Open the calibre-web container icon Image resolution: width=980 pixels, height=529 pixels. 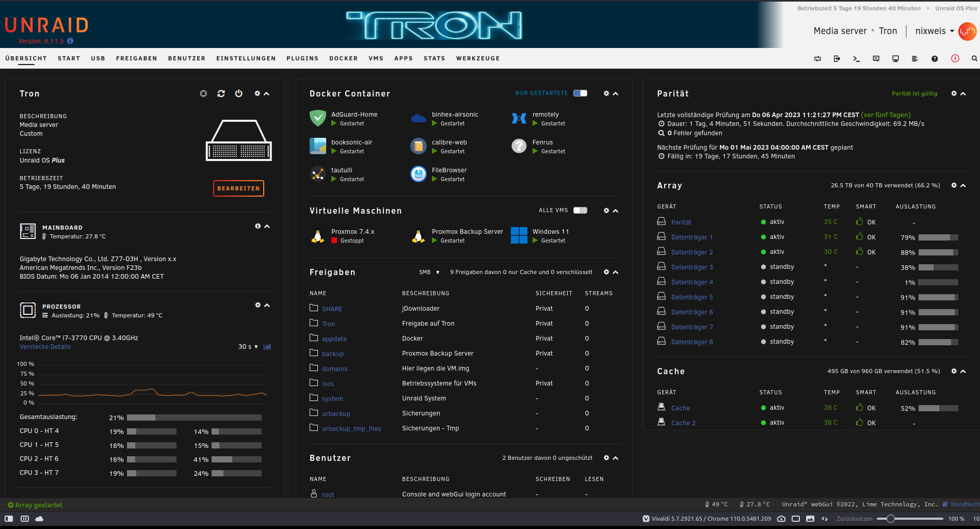coord(419,146)
